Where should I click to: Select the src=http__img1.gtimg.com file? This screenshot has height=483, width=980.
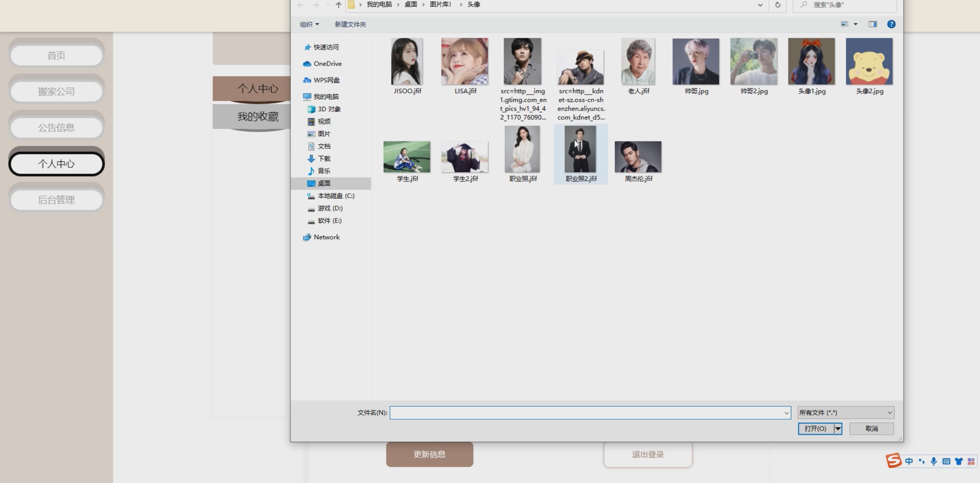(x=523, y=79)
